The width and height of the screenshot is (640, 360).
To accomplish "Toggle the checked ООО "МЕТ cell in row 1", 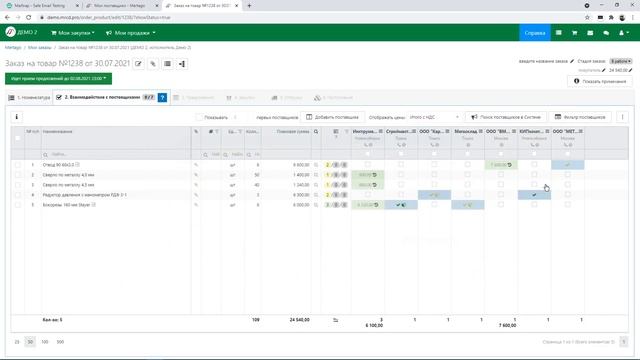I will (568, 164).
